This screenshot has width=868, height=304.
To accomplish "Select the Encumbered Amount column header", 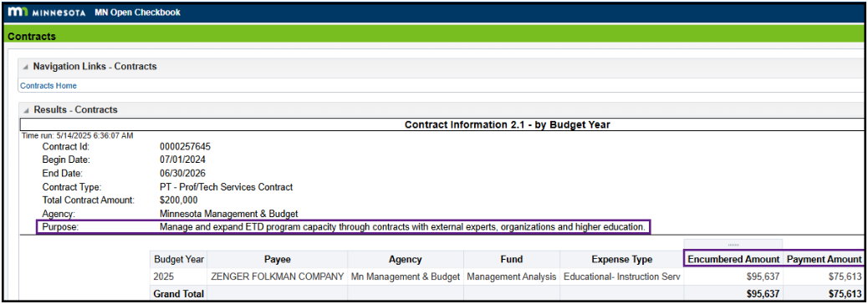I will pyautogui.click(x=733, y=259).
